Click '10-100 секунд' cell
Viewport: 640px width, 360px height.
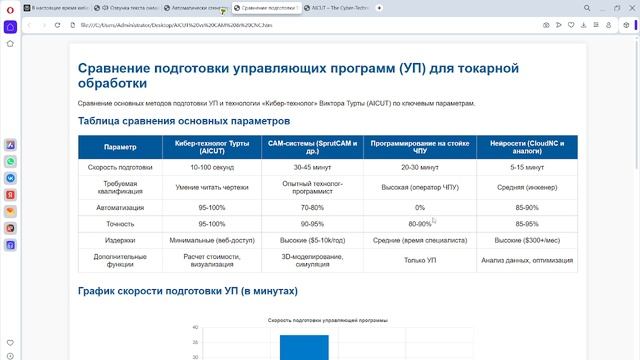pos(212,167)
